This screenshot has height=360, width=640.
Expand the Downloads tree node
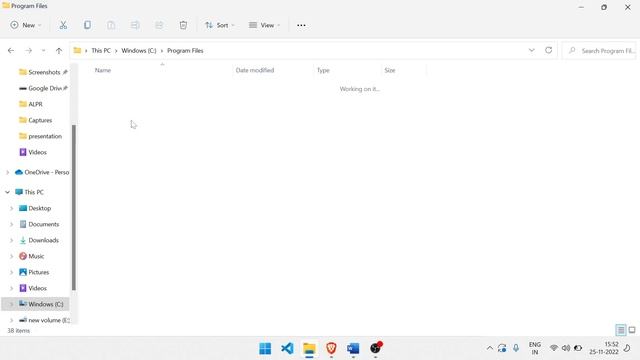tap(11, 240)
